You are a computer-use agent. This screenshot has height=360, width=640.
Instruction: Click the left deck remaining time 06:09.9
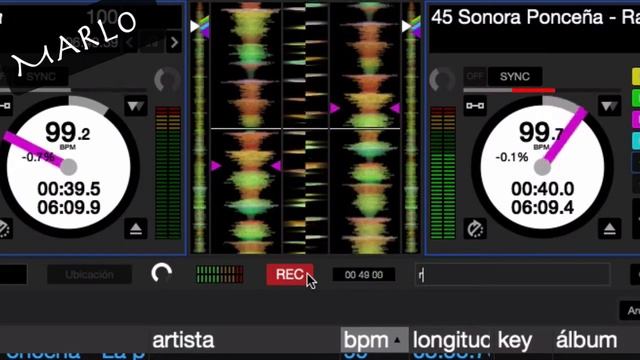click(x=69, y=207)
